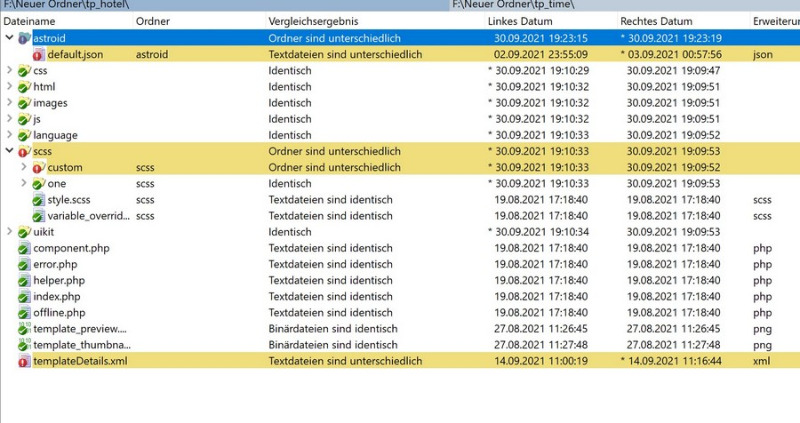
Task: Sort by Rechtes Datum column
Action: (656, 21)
